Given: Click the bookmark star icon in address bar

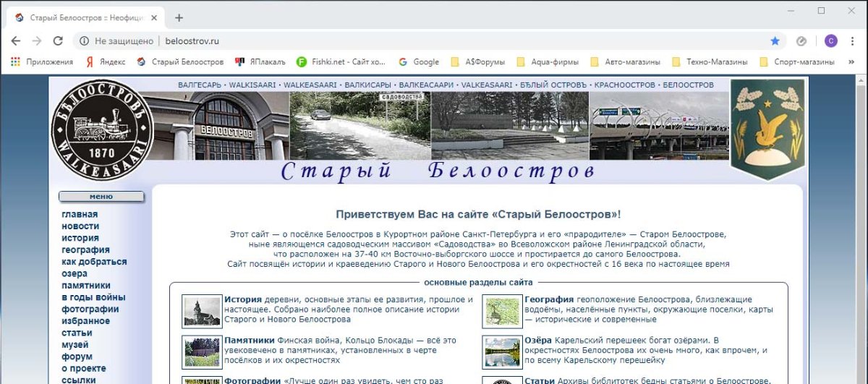Looking at the screenshot, I should (775, 41).
